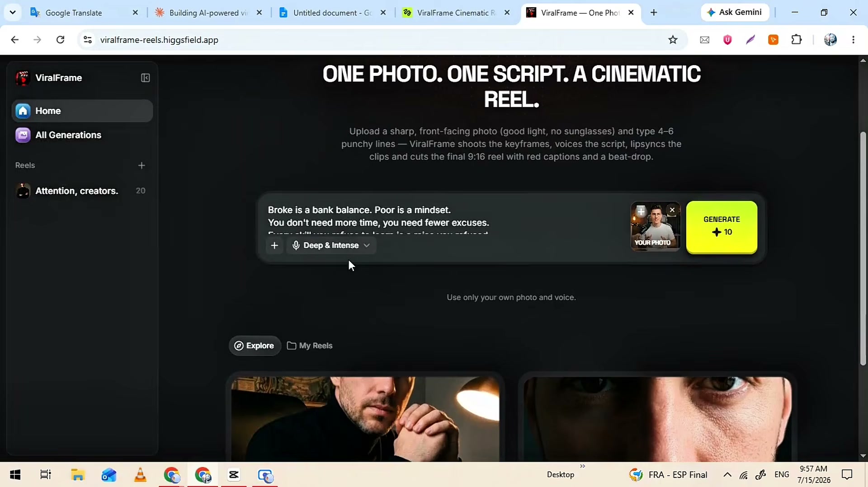868x487 pixels.
Task: Open the Chrome profile avatar
Action: 830,40
